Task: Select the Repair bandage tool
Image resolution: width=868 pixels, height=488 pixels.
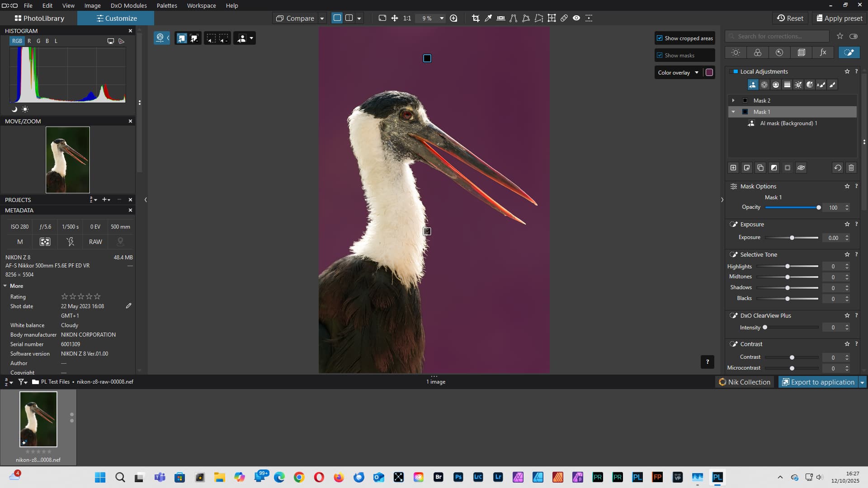Action: [x=564, y=18]
